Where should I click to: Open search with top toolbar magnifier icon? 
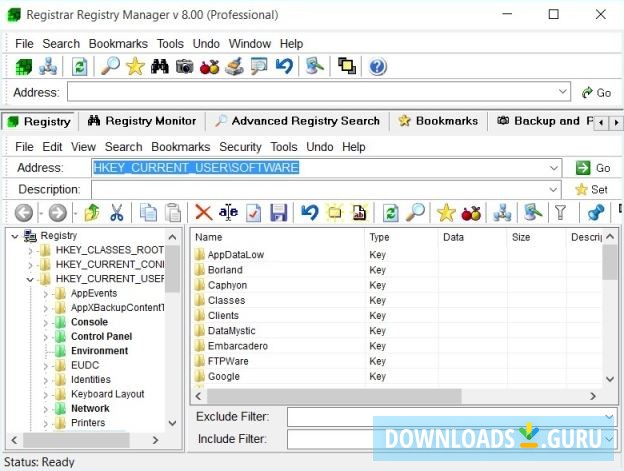[x=110, y=66]
